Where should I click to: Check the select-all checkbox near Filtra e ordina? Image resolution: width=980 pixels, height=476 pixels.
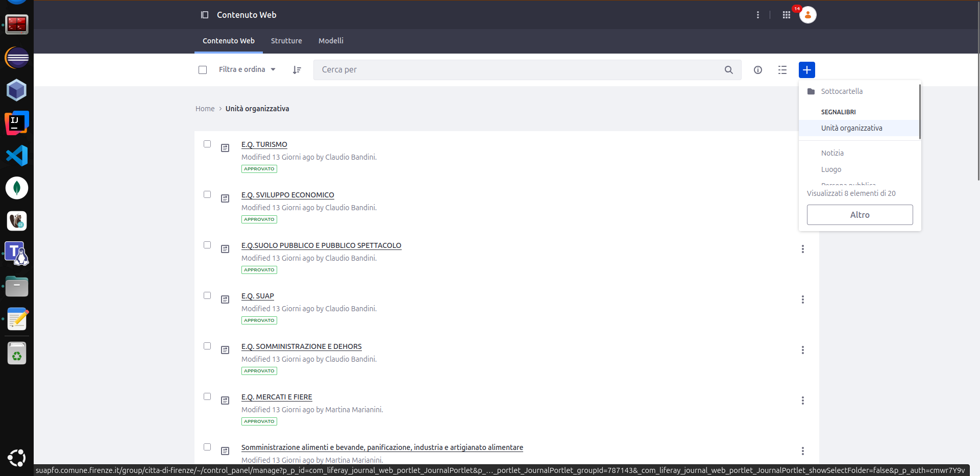(203, 70)
